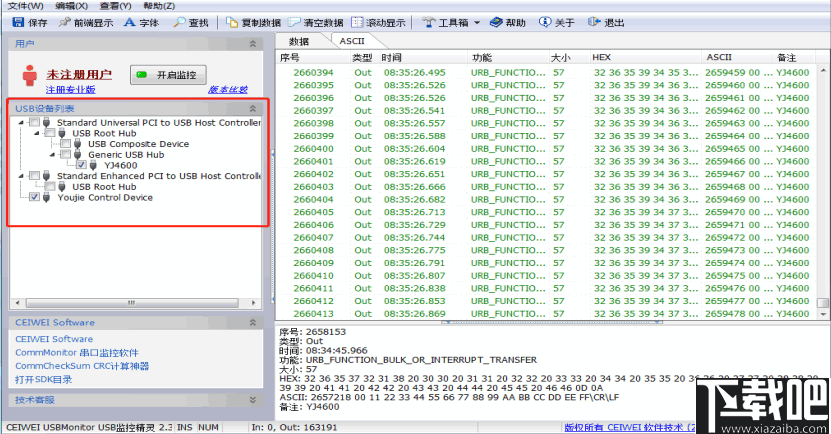Open the 帮助(Z) menu
Image resolution: width=831 pixels, height=434 pixels.
tap(159, 6)
